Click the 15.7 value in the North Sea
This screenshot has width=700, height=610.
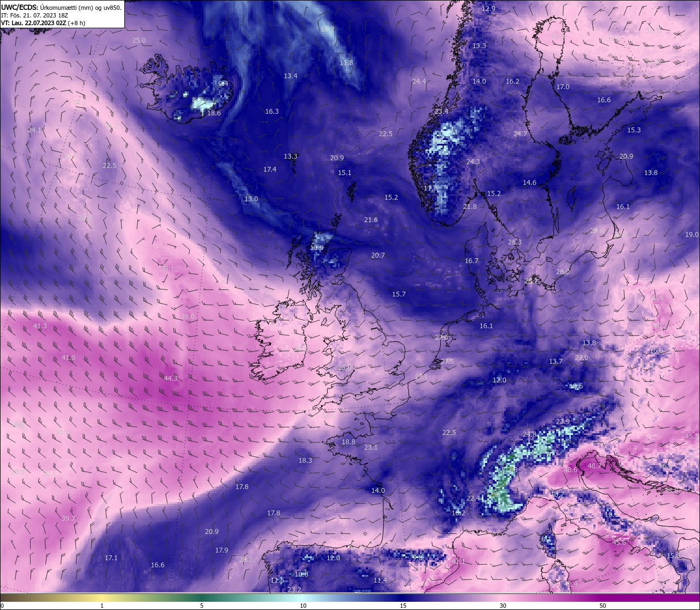pos(399,294)
